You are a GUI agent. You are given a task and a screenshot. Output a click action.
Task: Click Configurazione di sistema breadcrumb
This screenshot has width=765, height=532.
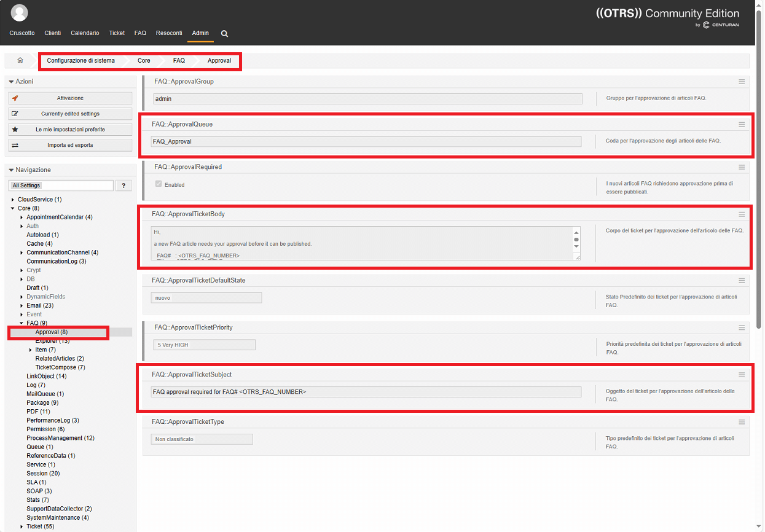pyautogui.click(x=80, y=61)
